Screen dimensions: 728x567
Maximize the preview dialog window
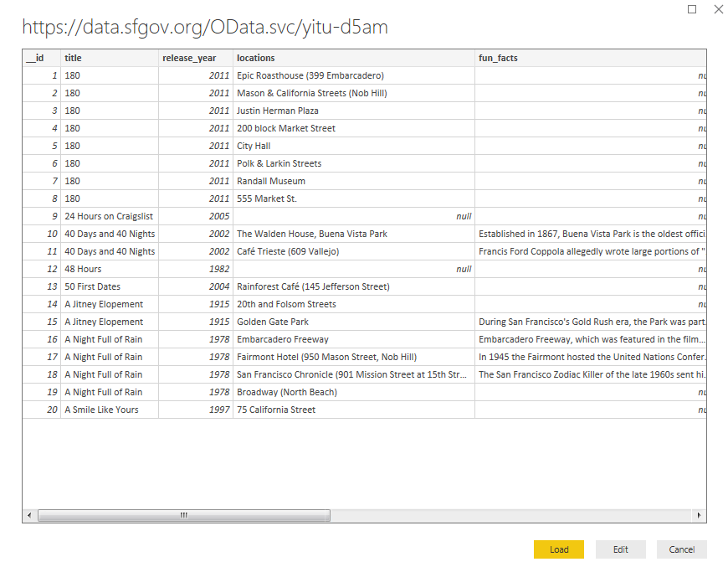coord(692,9)
